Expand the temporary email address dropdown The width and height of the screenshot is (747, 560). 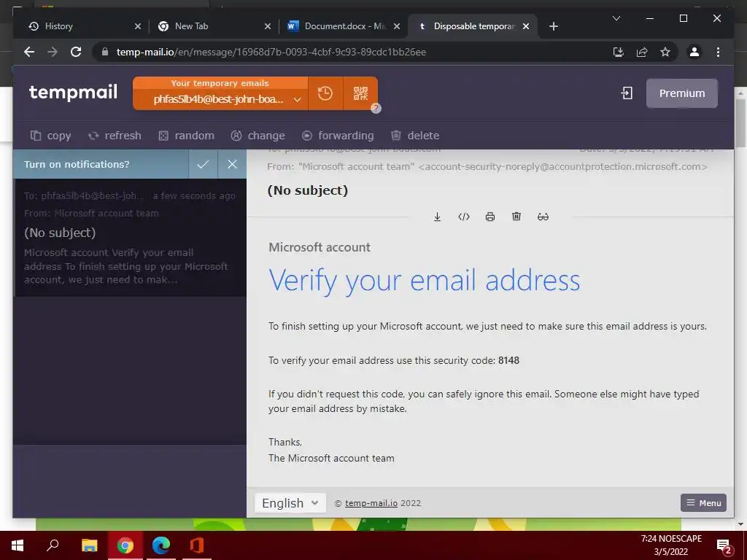coord(298,99)
